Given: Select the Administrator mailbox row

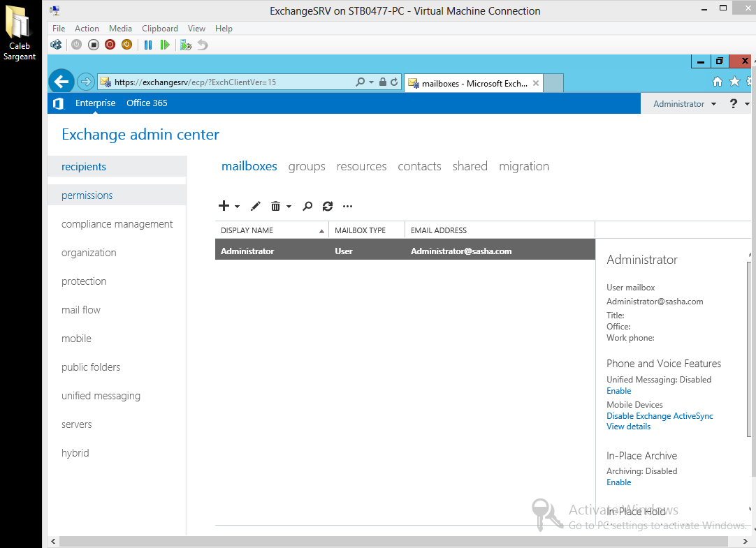Looking at the screenshot, I should [405, 251].
